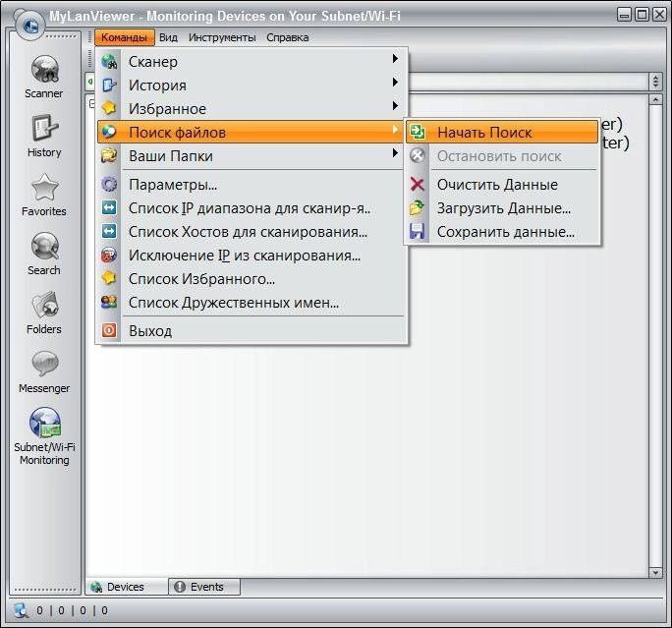Viewport: 672px width, 628px height.
Task: Choose Очистить Данные in submenu
Action: [x=502, y=185]
